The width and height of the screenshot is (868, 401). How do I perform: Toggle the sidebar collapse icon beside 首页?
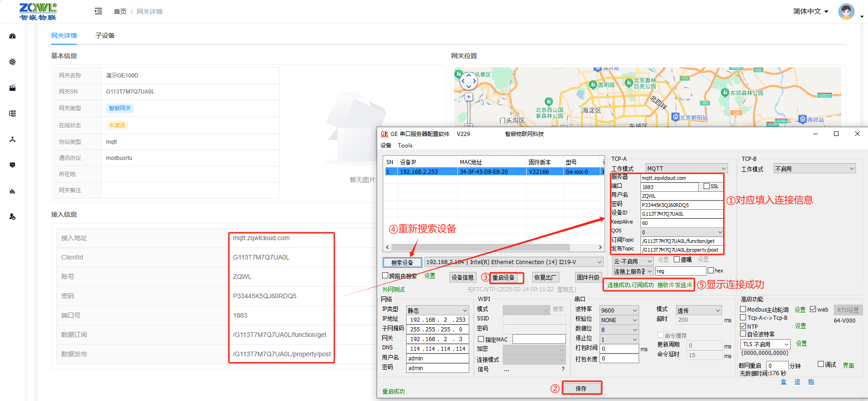(98, 11)
